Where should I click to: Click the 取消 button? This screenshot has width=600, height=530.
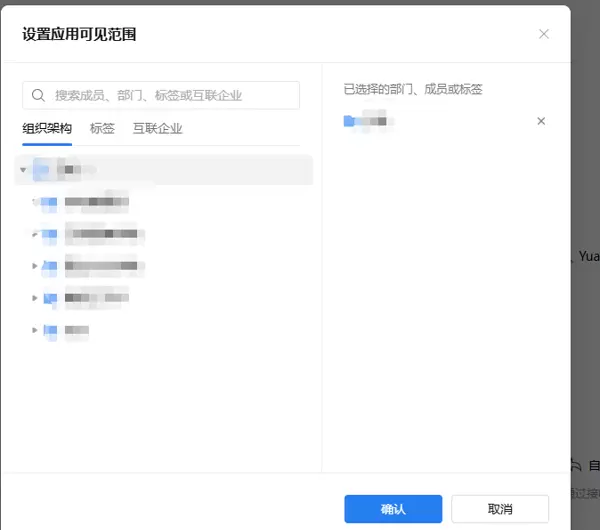(x=500, y=509)
